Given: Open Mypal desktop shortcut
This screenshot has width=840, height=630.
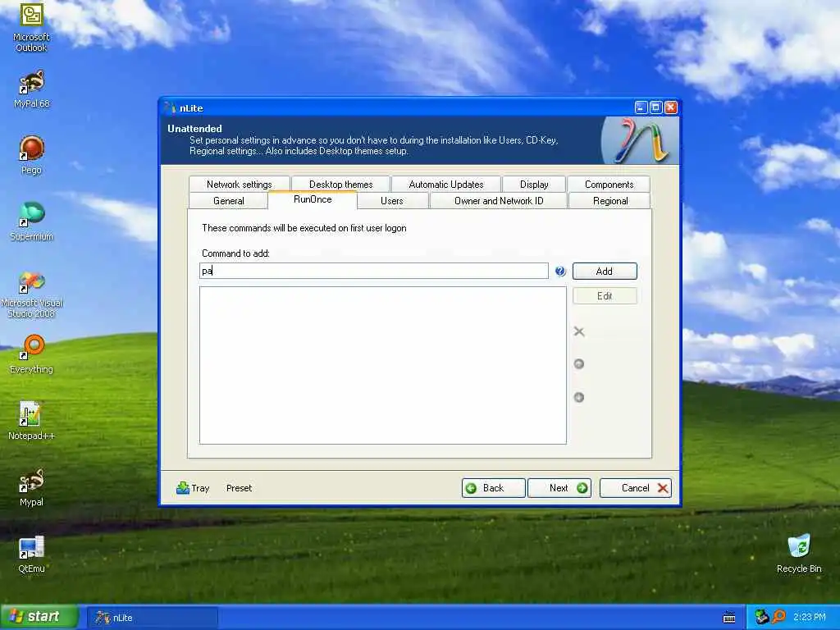Looking at the screenshot, I should click(32, 487).
